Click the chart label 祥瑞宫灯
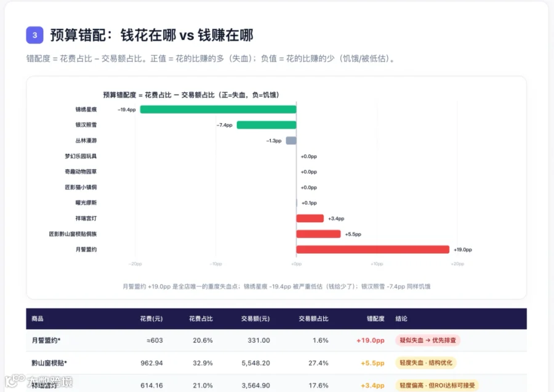The width and height of the screenshot is (554, 392). [x=86, y=218]
